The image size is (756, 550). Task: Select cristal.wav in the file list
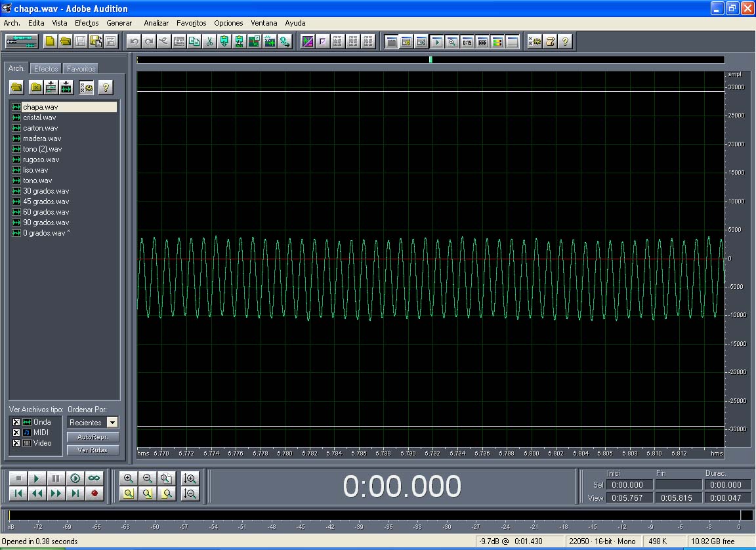[x=39, y=117]
